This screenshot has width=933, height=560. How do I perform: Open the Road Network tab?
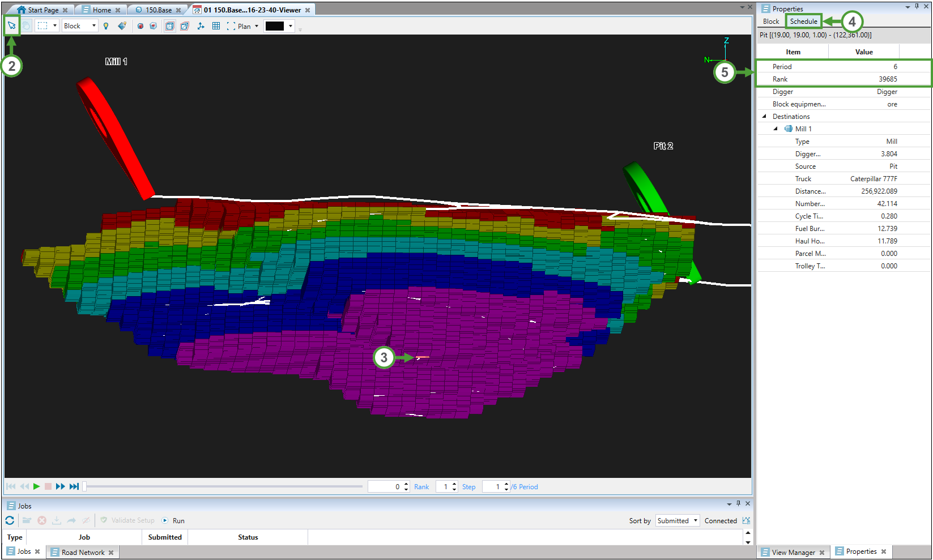pyautogui.click(x=83, y=552)
